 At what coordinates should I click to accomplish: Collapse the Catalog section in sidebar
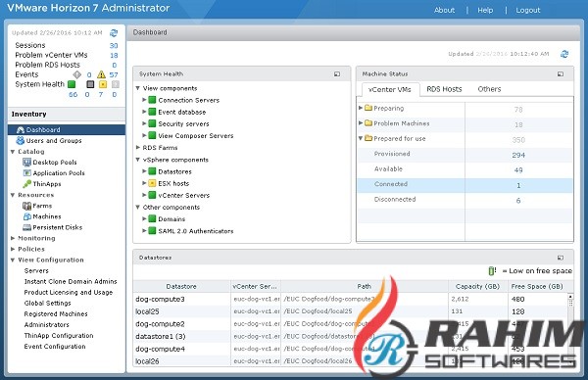tap(13, 152)
